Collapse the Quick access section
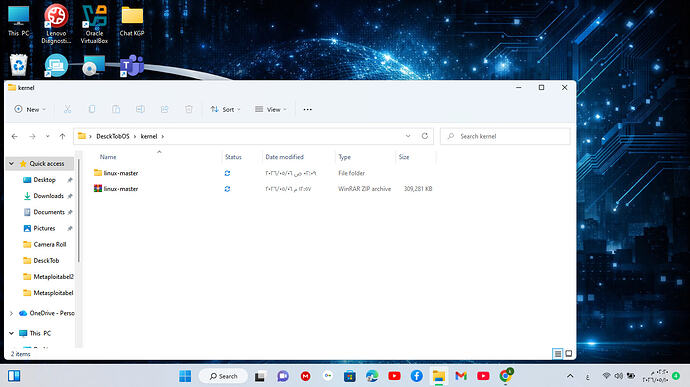The image size is (690, 387). (11, 164)
